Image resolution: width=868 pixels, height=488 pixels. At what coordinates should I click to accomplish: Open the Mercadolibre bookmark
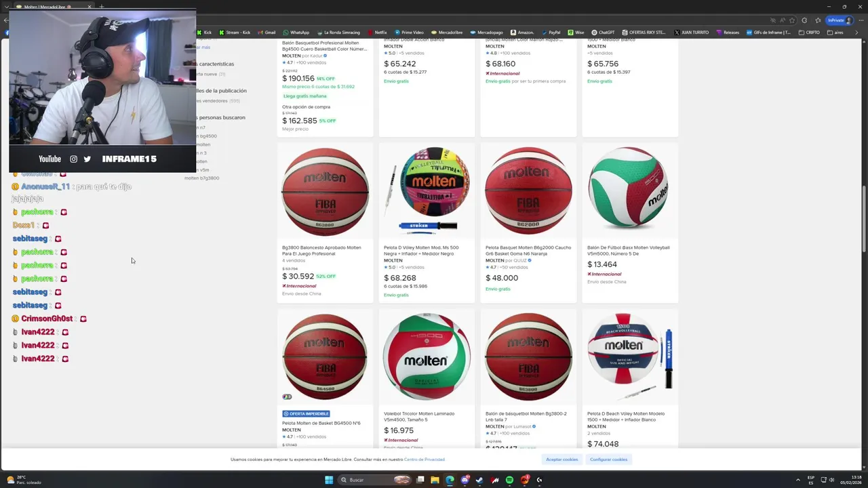[x=447, y=32]
